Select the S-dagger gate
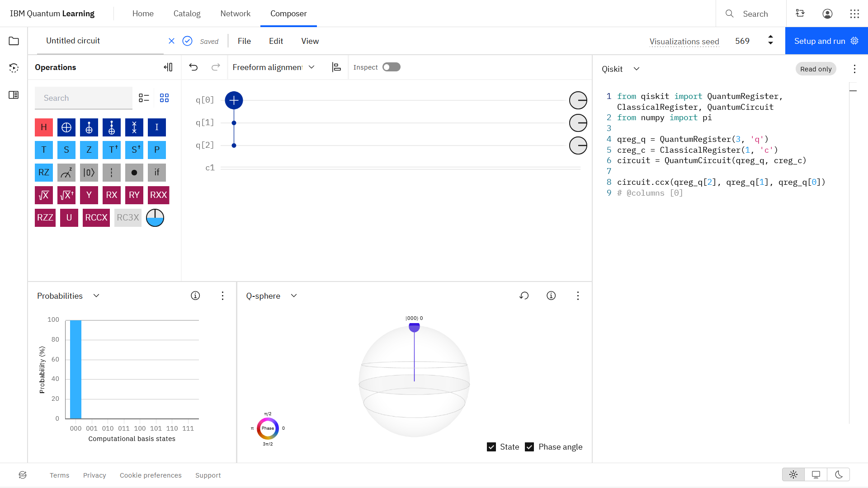Screen dimensions: 868x488 click(134, 150)
